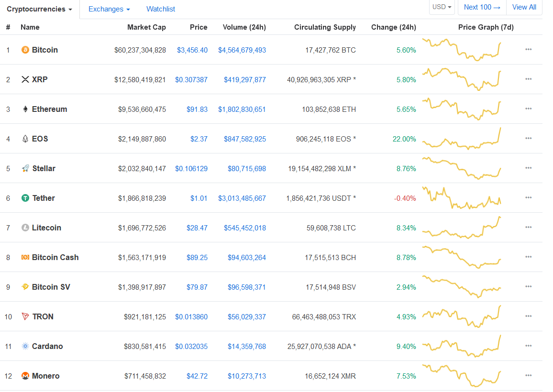Go to Next 100 cryptocurrencies

point(482,7)
